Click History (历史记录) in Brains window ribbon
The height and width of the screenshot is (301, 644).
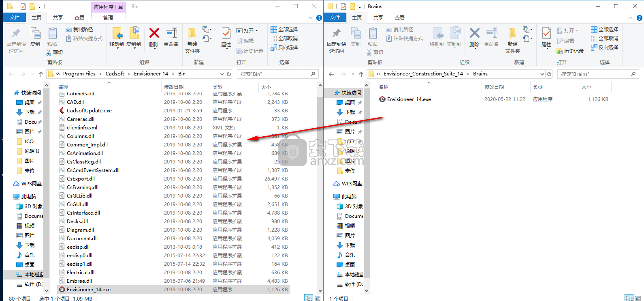(570, 51)
